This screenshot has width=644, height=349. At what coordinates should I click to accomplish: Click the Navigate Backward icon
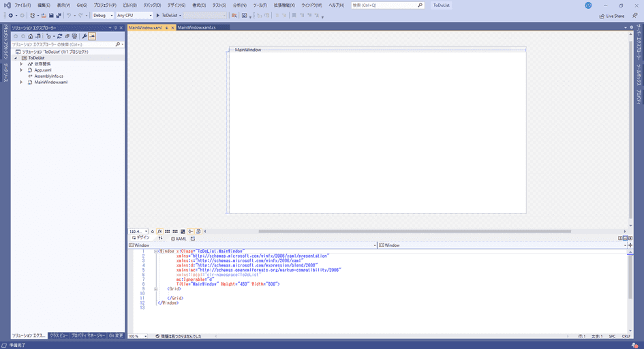[x=11, y=16]
